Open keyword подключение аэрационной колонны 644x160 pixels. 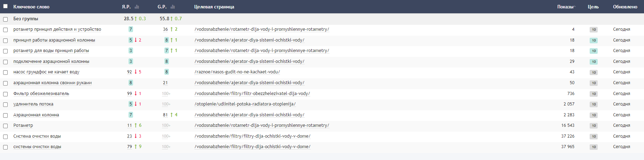click(51, 61)
